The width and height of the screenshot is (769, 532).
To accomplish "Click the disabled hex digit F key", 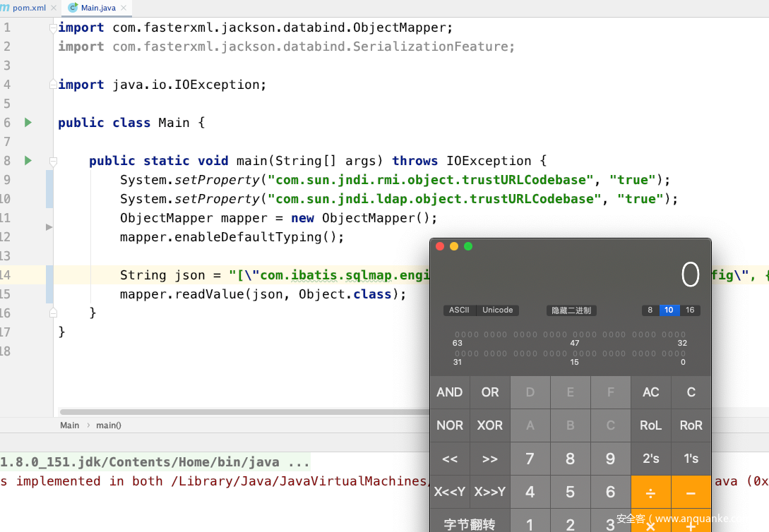I will pos(611,392).
